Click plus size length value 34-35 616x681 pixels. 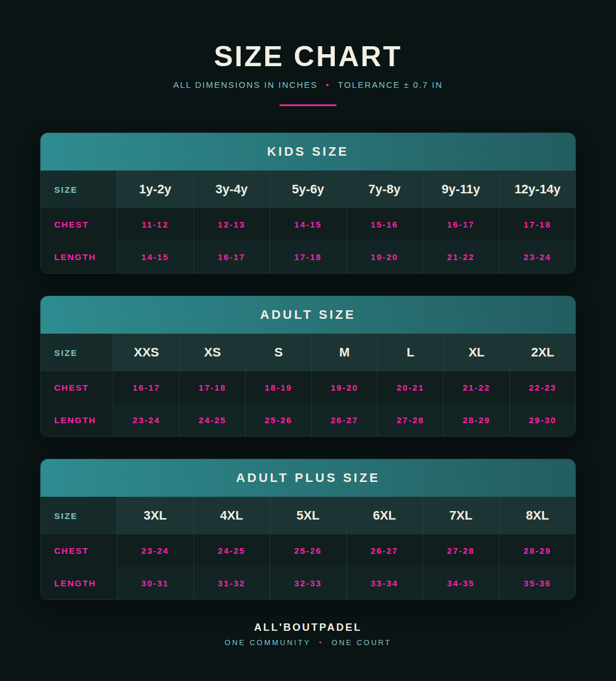tap(460, 583)
